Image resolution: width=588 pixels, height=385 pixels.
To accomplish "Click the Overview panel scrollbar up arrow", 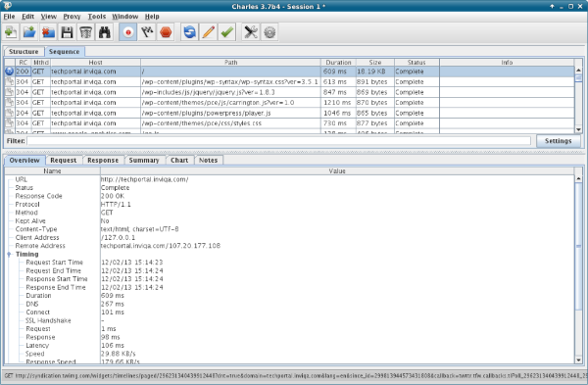I will 578,179.
